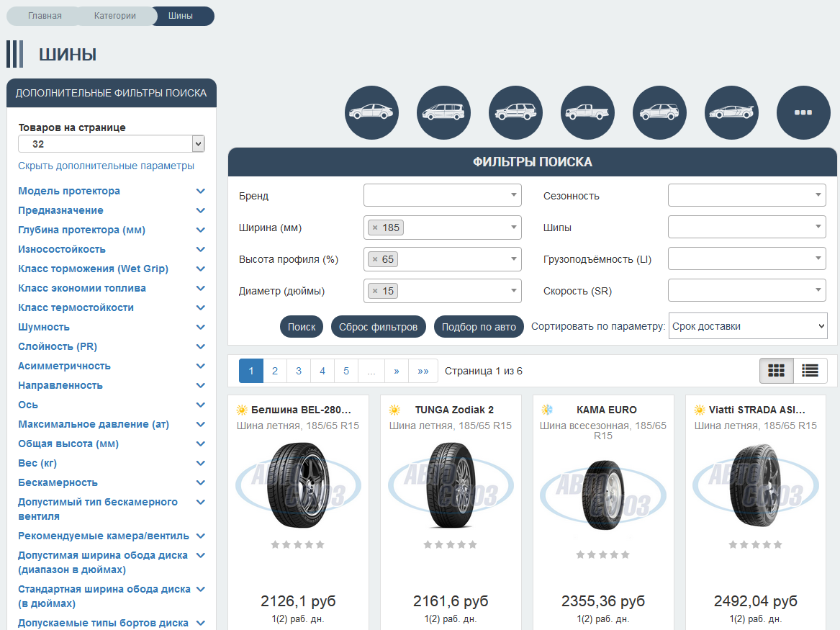This screenshot has width=840, height=630.
Task: Select the sedan car type icon
Action: pyautogui.click(x=372, y=113)
